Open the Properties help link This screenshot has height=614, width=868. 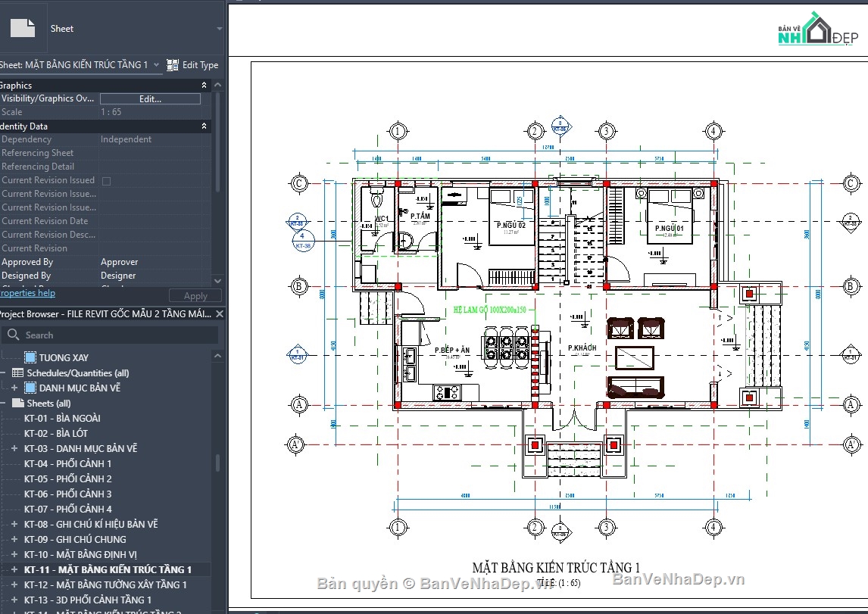coord(28,293)
